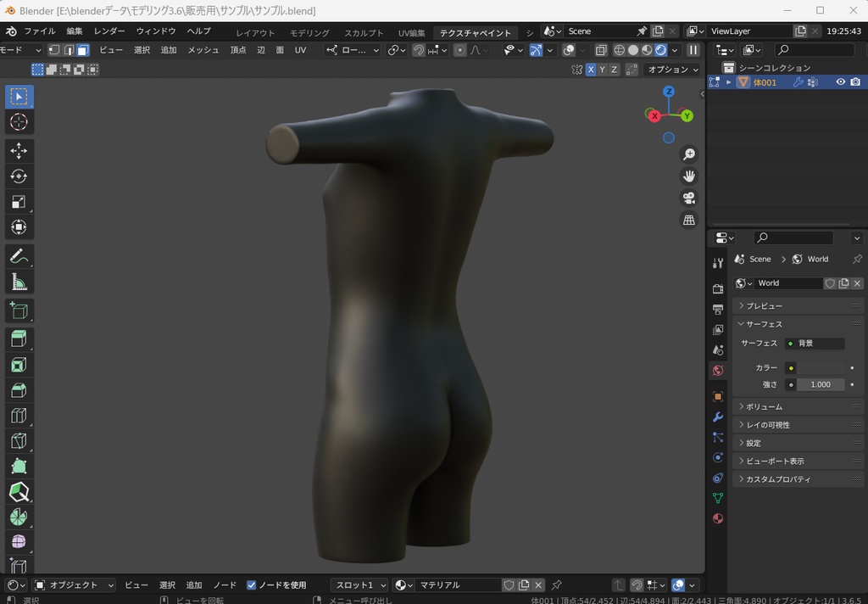
Task: Select the Move tool in left toolbar
Action: click(19, 151)
